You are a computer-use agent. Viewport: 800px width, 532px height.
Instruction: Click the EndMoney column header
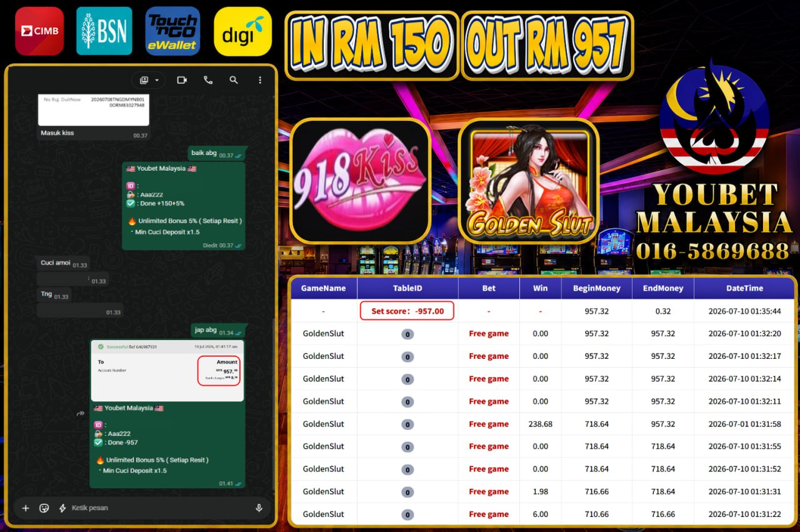tap(662, 288)
